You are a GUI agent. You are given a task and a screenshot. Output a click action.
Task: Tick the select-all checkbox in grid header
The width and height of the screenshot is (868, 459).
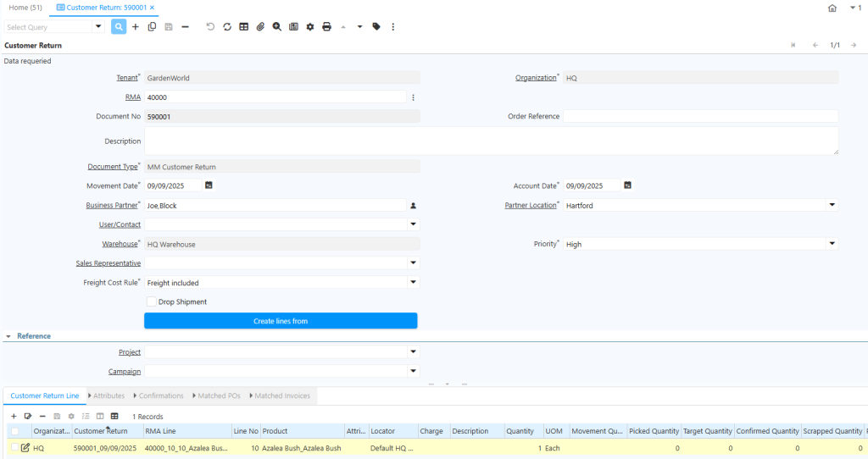tap(14, 431)
